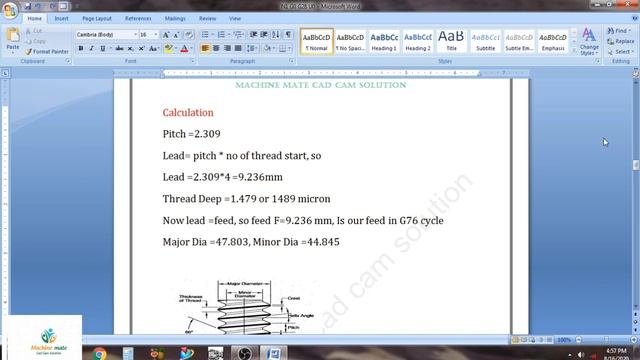Image resolution: width=640 pixels, height=360 pixels.
Task: Apply the Emphasis style
Action: 553,41
